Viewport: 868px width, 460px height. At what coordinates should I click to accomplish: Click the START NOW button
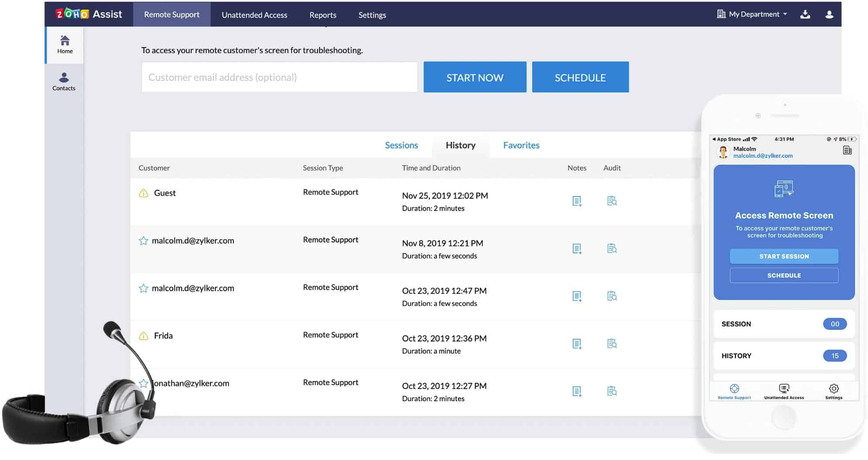pos(475,77)
